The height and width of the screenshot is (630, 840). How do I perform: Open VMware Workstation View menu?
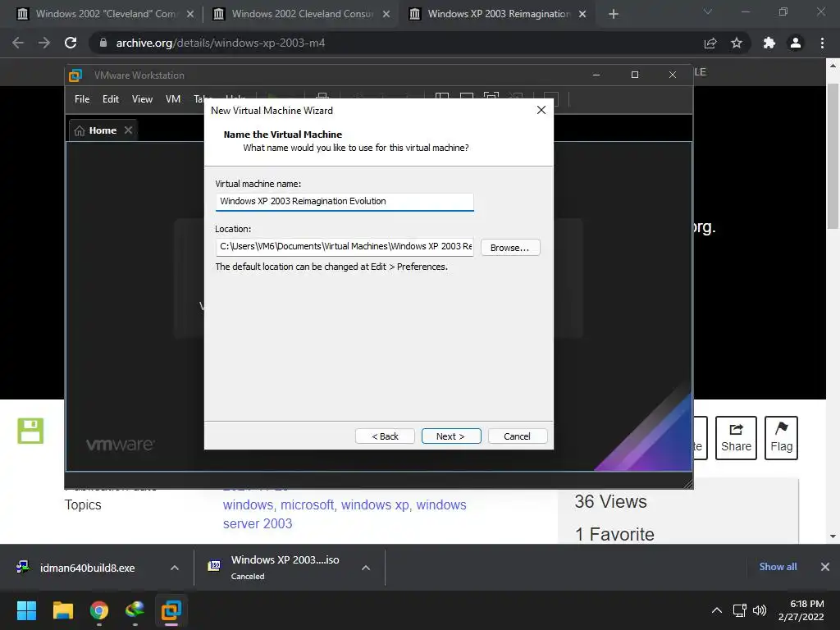pos(142,99)
